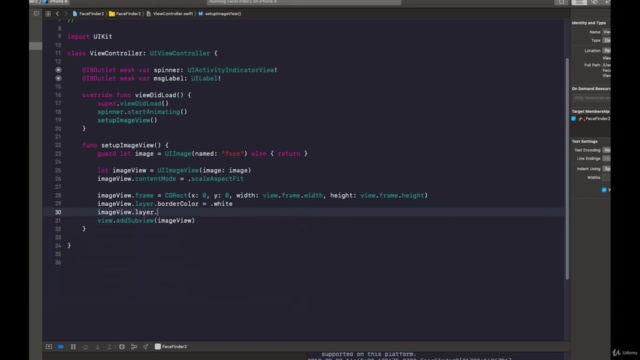Click the editor vertical scrollbar
Viewport: 640px width, 360px height.
pos(567,169)
